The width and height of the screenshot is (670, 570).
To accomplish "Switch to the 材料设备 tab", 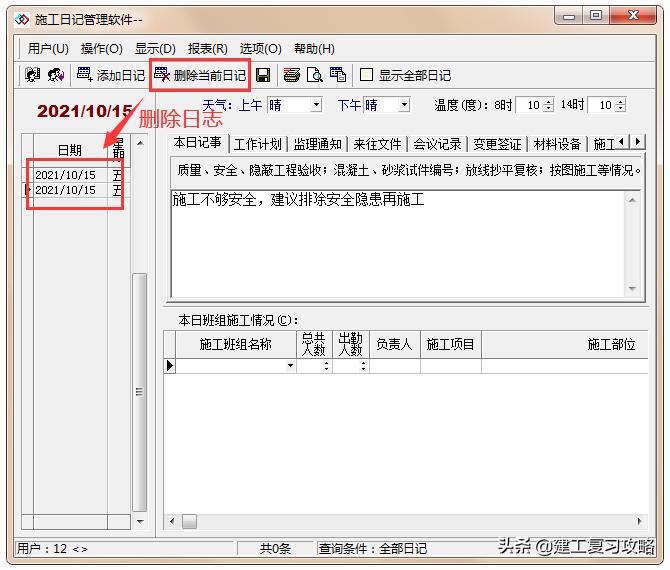I will pyautogui.click(x=557, y=144).
